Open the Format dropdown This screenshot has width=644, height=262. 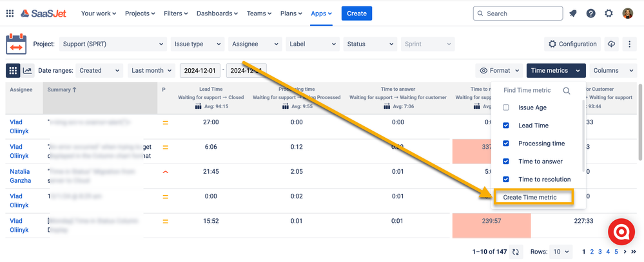(x=499, y=71)
